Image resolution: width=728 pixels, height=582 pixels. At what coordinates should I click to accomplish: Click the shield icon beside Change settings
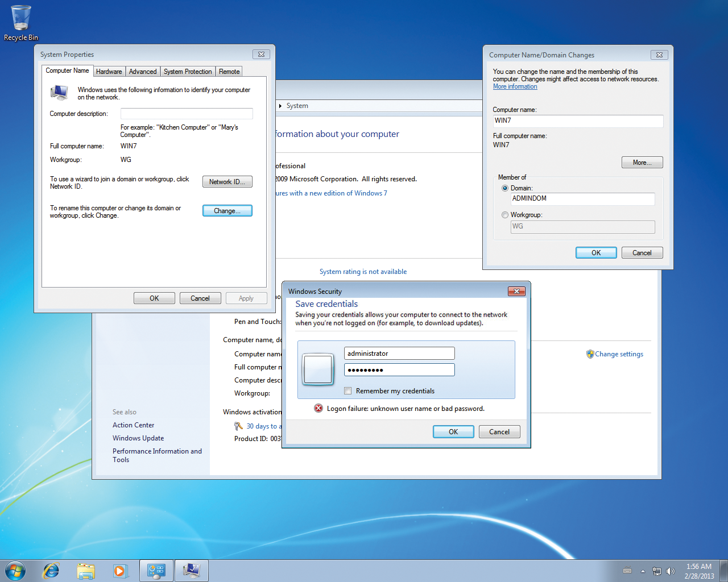click(x=590, y=354)
